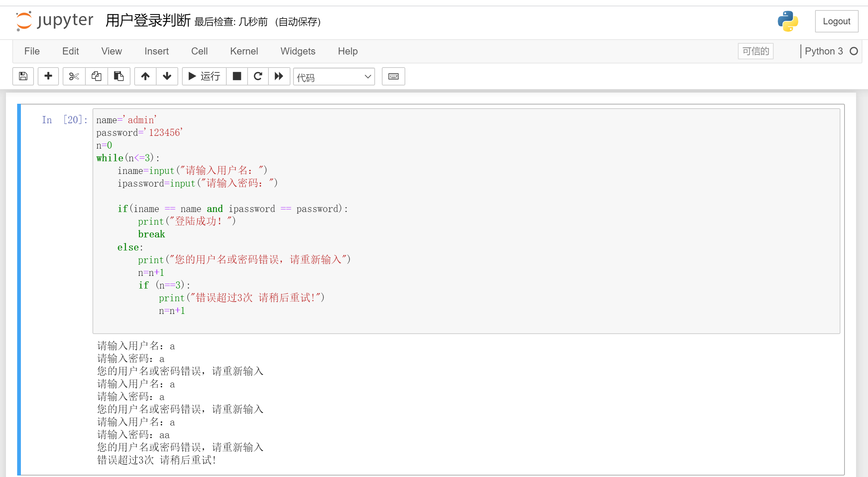Click the Logout button

tap(836, 21)
